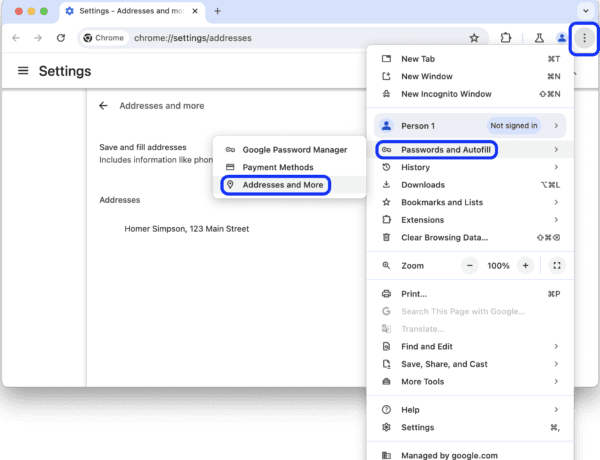
Task: Open Google Password Manager submenu item
Action: [x=290, y=150]
